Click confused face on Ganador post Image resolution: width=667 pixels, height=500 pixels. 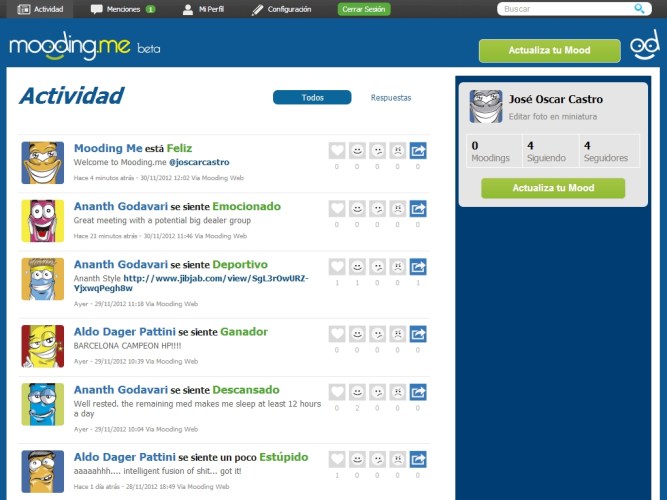click(x=377, y=334)
